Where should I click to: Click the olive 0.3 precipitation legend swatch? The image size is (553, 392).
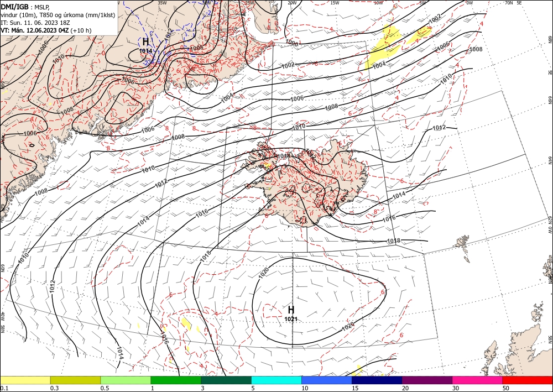[x=75, y=380]
